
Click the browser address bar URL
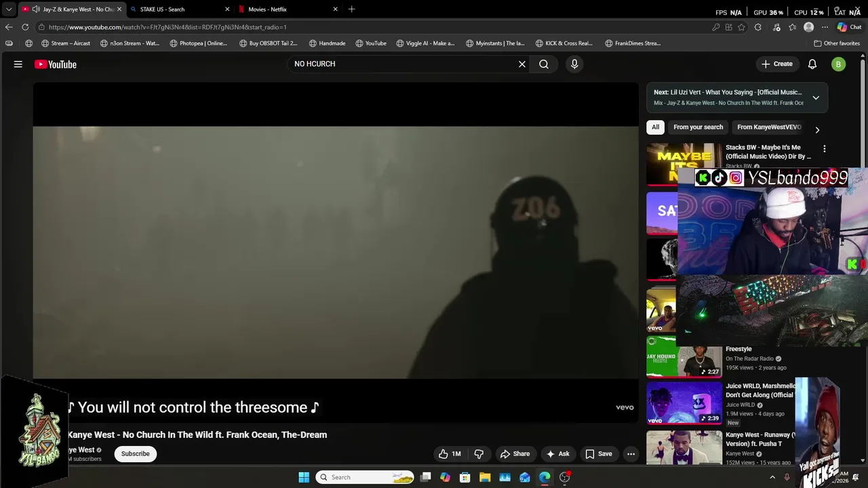tap(167, 27)
